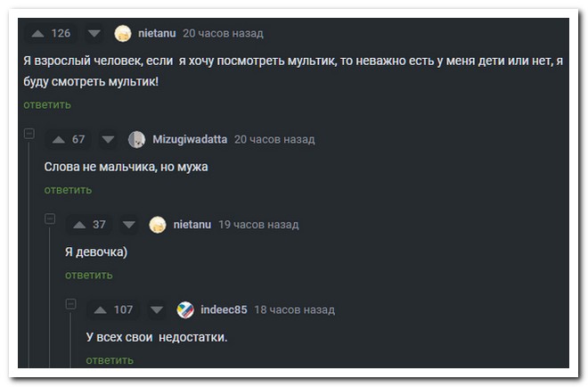Downvote the 'Я девочка)' comment
The image size is (588, 387).
pyautogui.click(x=129, y=225)
